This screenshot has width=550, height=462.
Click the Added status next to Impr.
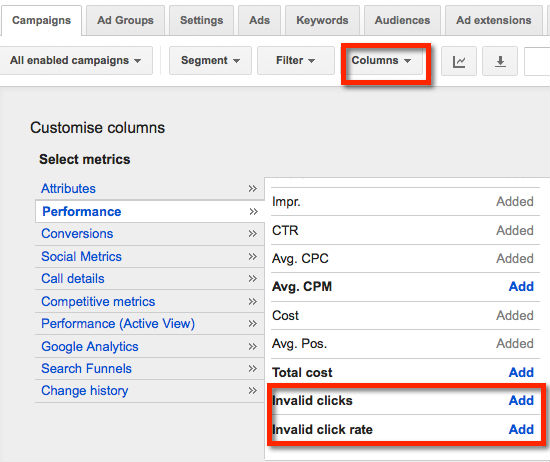(515, 202)
